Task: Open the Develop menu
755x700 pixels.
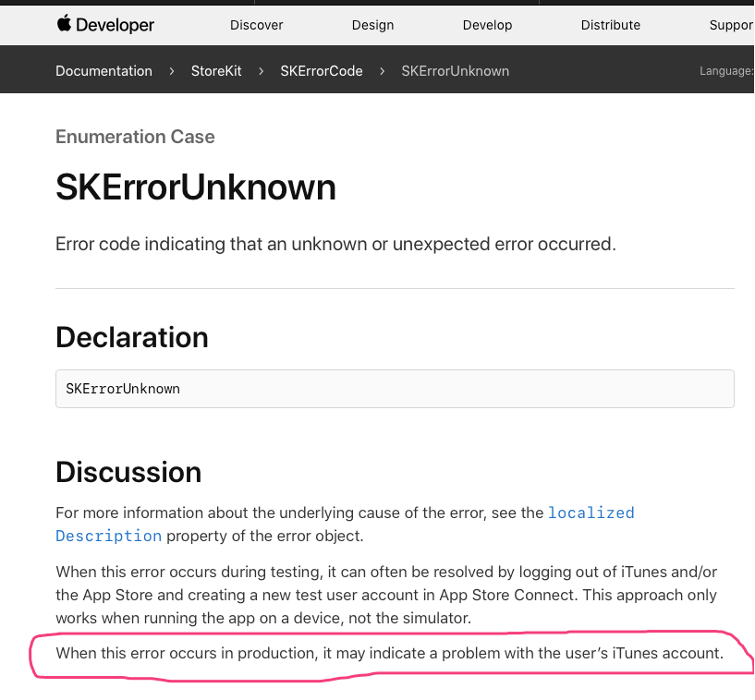Action: [x=487, y=25]
